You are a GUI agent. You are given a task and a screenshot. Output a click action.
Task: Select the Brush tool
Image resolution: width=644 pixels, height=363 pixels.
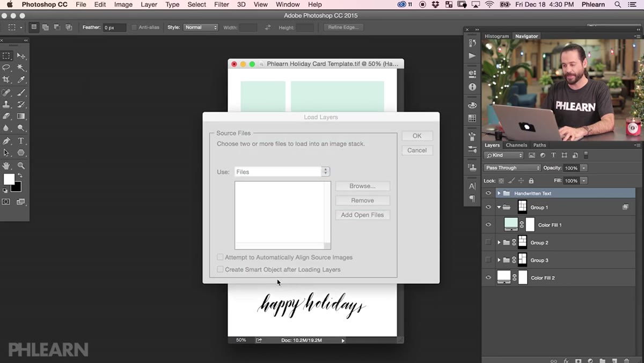21,92
